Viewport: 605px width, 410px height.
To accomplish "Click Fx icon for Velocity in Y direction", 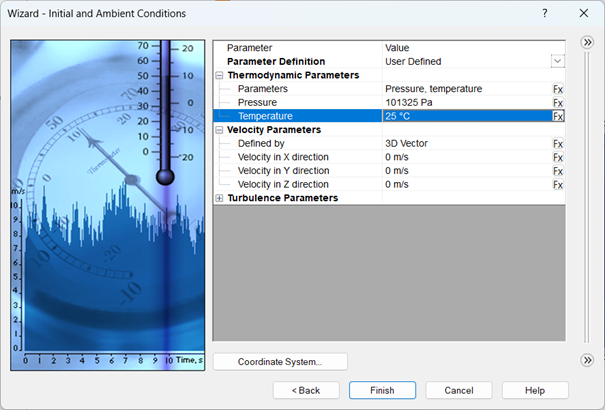I will (x=558, y=171).
